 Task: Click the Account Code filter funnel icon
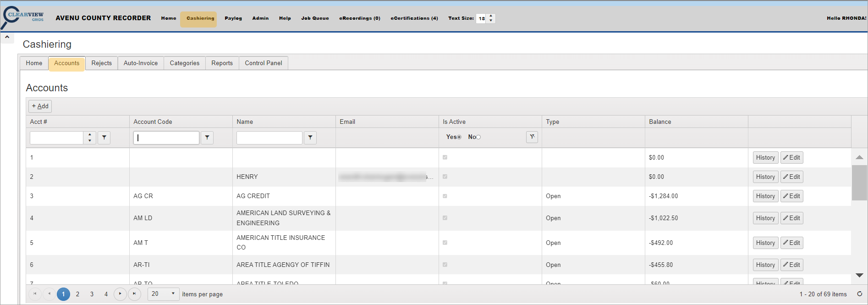(x=207, y=138)
